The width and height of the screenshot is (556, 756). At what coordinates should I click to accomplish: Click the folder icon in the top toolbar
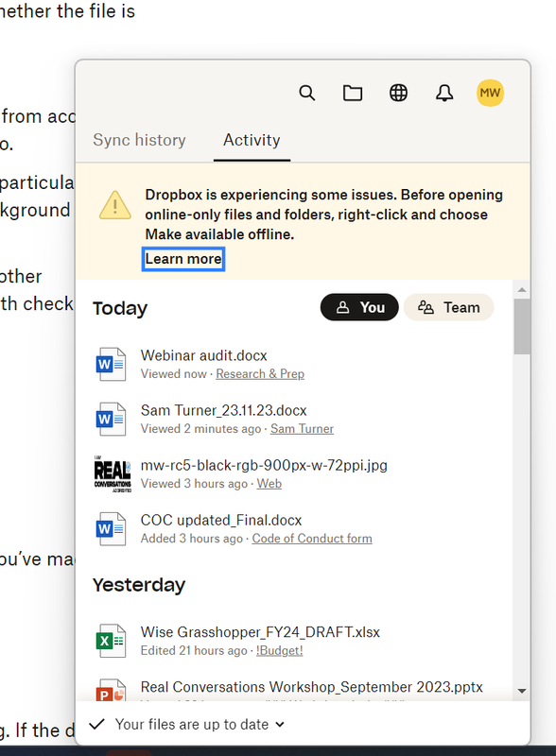353,93
